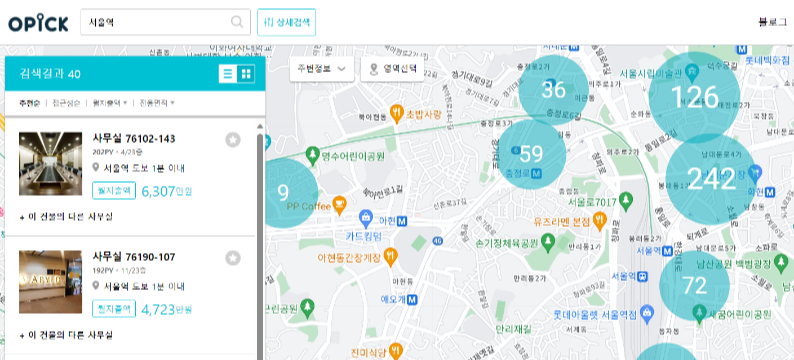This screenshot has width=794, height=360.
Task: Open the thumbnail of 사무실 76102-143
Action: pos(51,164)
